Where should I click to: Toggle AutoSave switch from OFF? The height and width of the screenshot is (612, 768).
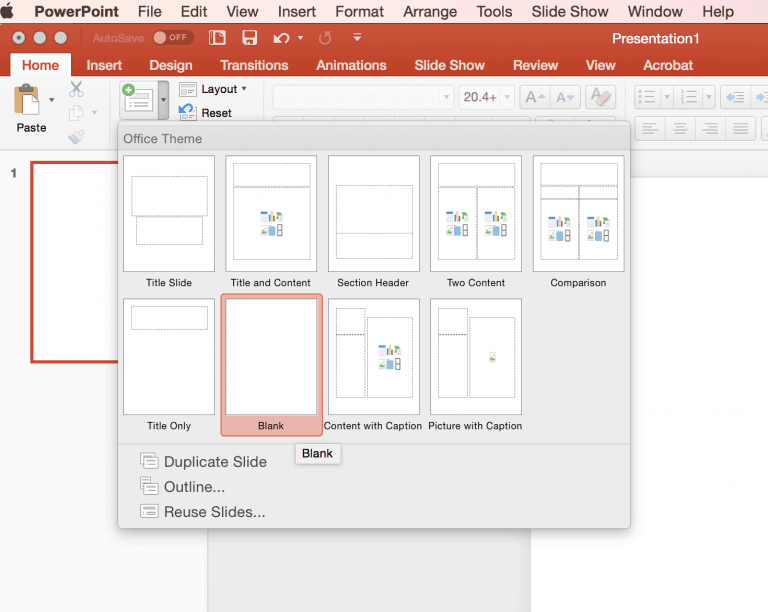coord(173,38)
